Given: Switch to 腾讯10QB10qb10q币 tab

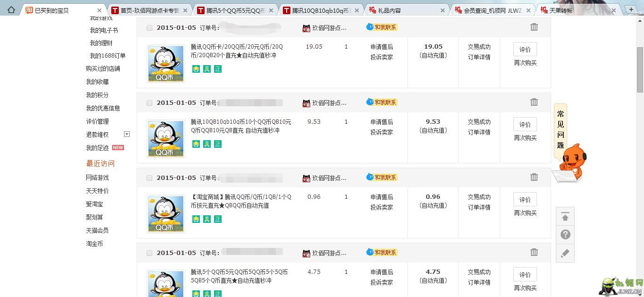Looking at the screenshot, I should (322, 10).
